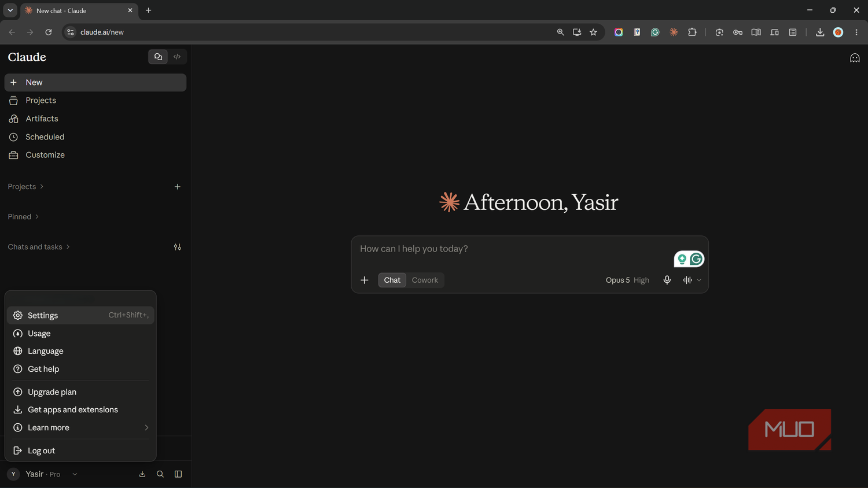Close the 'New chat - Claude' tab
The width and height of the screenshot is (868, 488).
130,10
